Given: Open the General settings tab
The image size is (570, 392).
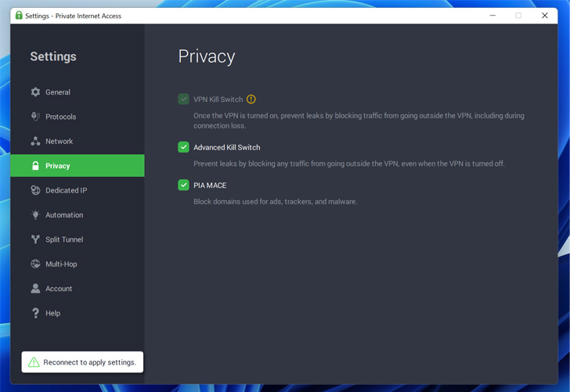Looking at the screenshot, I should [x=78, y=92].
